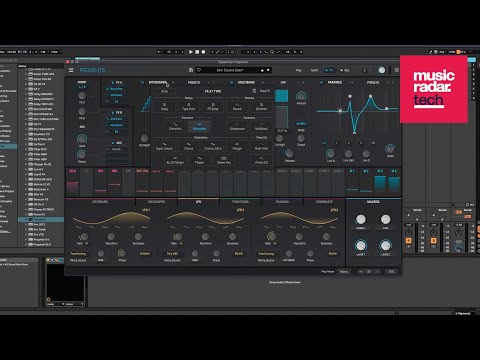The image size is (480, 360).
Task: Select EQ band HS button
Action: click(x=373, y=143)
